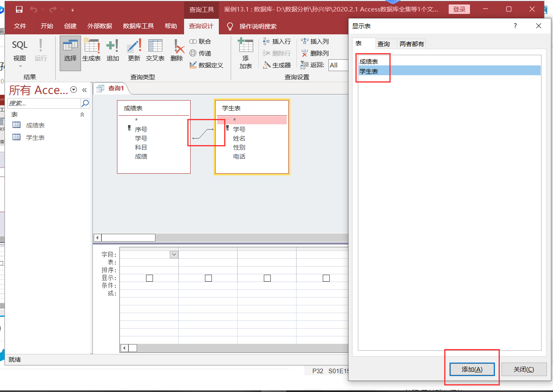Click the 运行 run query icon
This screenshot has width=553, height=392.
(40, 50)
